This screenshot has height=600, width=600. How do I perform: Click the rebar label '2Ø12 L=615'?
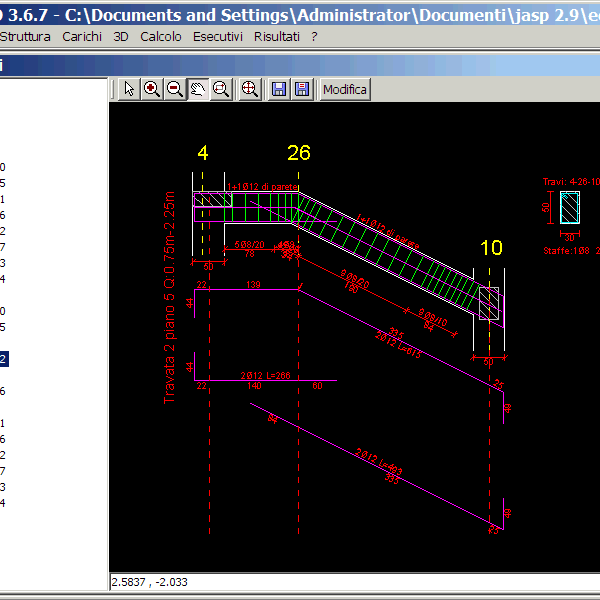(398, 345)
